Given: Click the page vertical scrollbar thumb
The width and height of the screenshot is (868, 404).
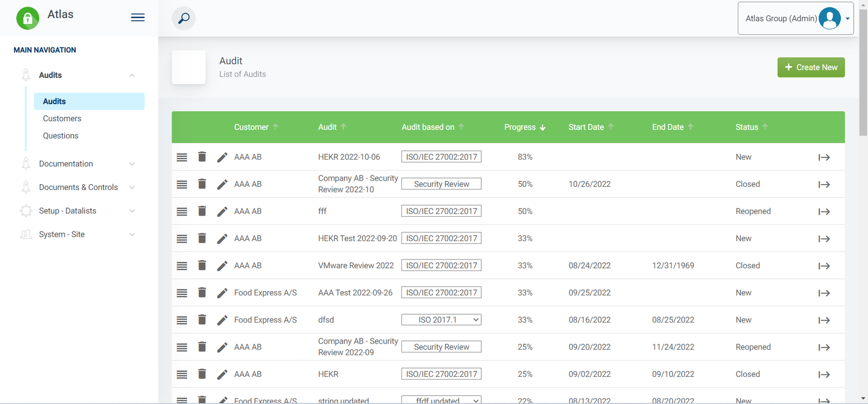Looking at the screenshot, I should click(863, 73).
